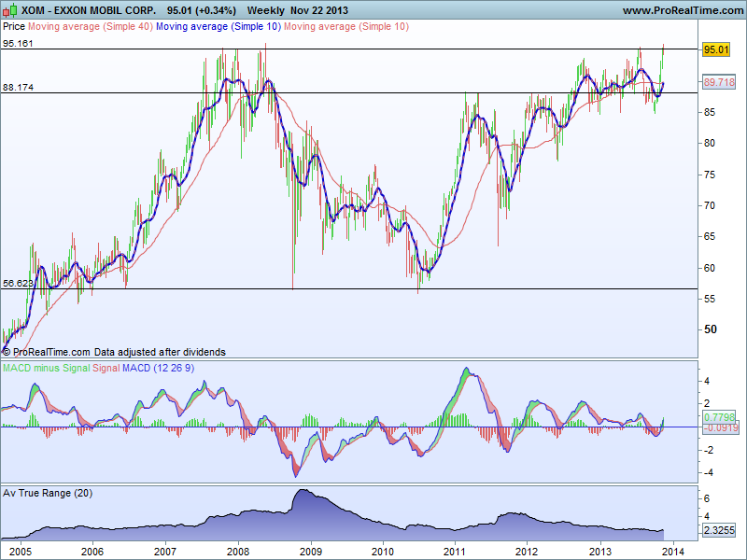
Task: Click the -4 value on the MACD axis
Action: (x=709, y=473)
